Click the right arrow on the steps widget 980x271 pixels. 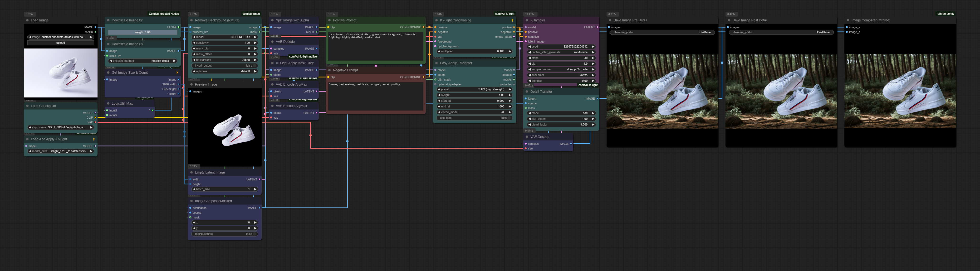pos(593,58)
